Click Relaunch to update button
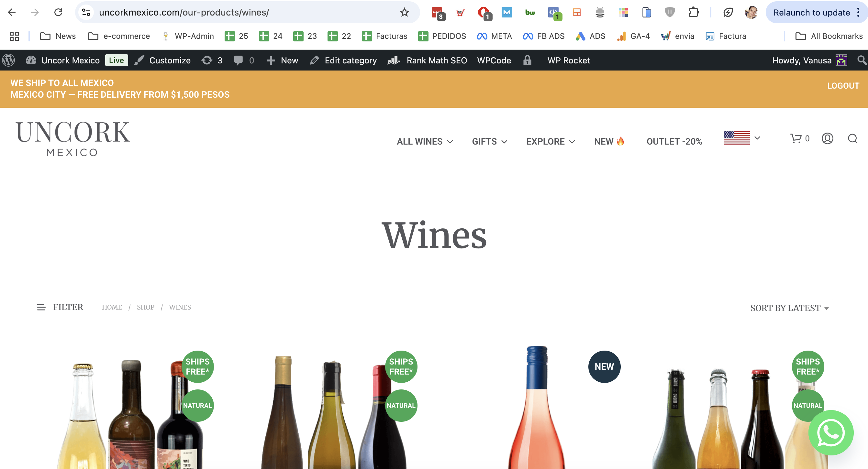868x469 pixels. (x=811, y=13)
